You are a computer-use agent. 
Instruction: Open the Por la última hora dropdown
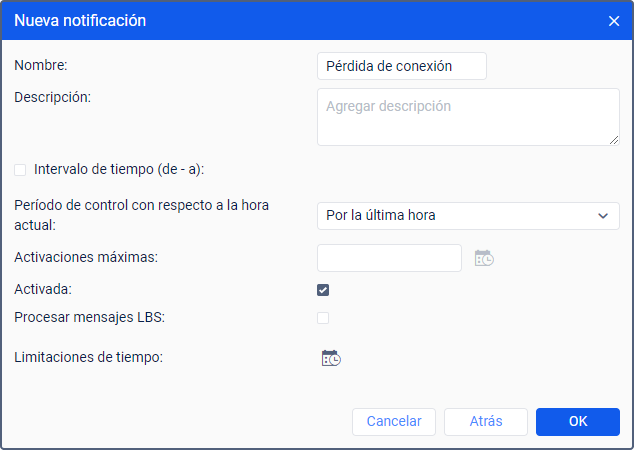[468, 216]
